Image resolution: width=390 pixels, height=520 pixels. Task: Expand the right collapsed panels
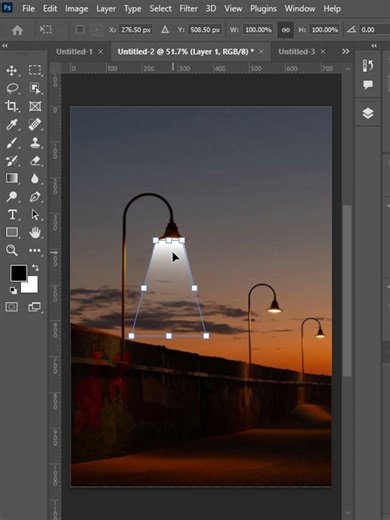point(374,45)
